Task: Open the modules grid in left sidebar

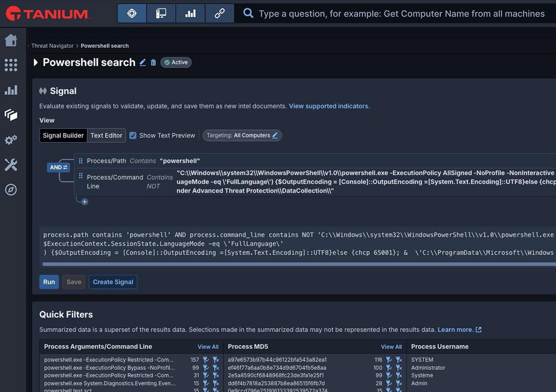Action: [11, 65]
